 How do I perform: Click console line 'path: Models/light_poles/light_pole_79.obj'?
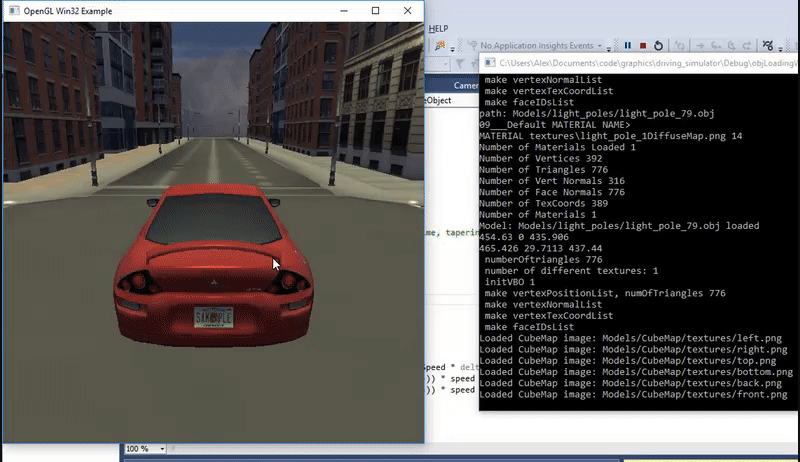tap(596, 114)
